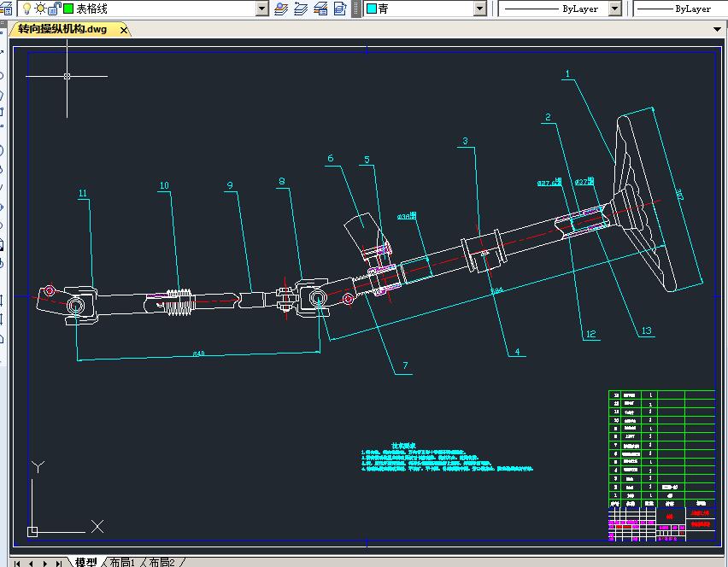Switch to the 模型 tab
The image size is (728, 567).
[x=86, y=562]
